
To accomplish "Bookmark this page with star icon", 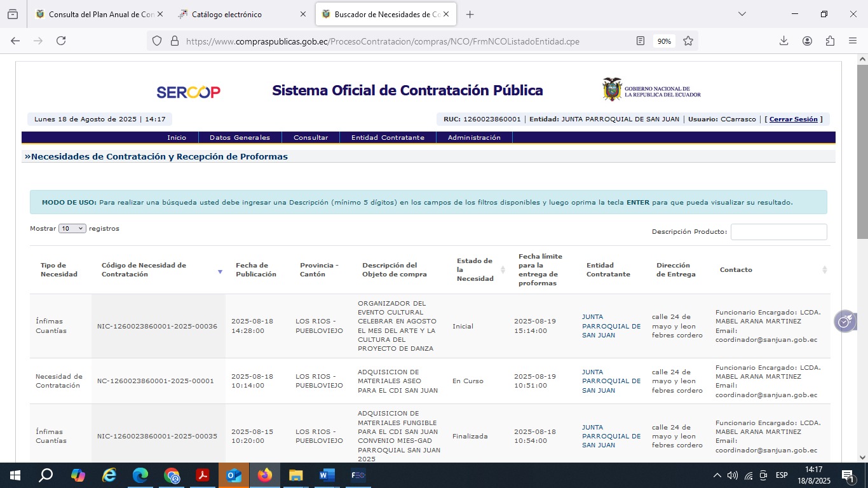I will coord(688,41).
